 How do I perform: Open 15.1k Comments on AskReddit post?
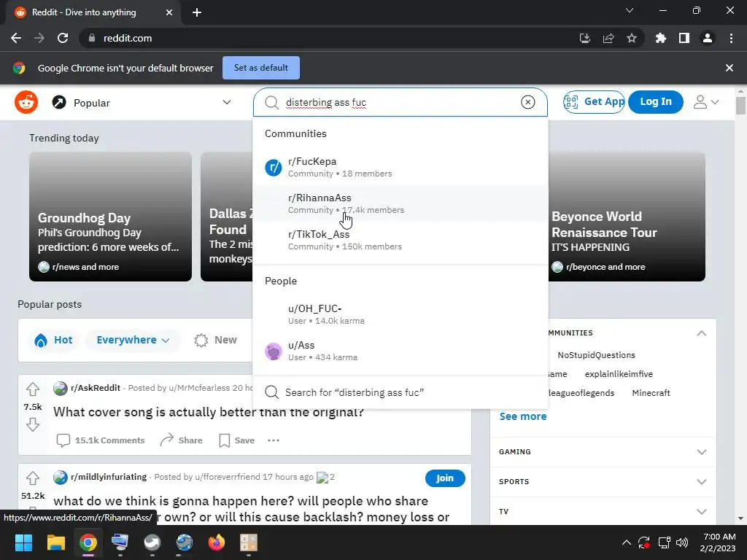point(101,440)
